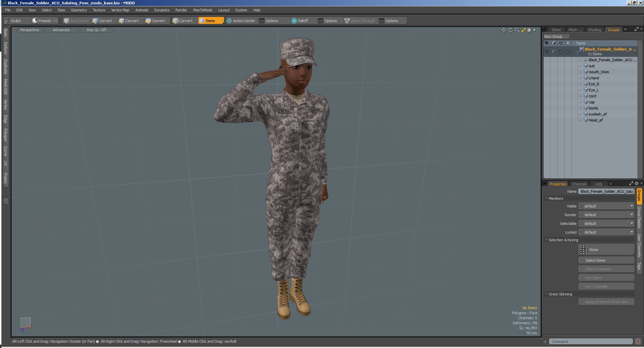Click the Properties panel gear icon
644x348 pixels.
(x=637, y=184)
